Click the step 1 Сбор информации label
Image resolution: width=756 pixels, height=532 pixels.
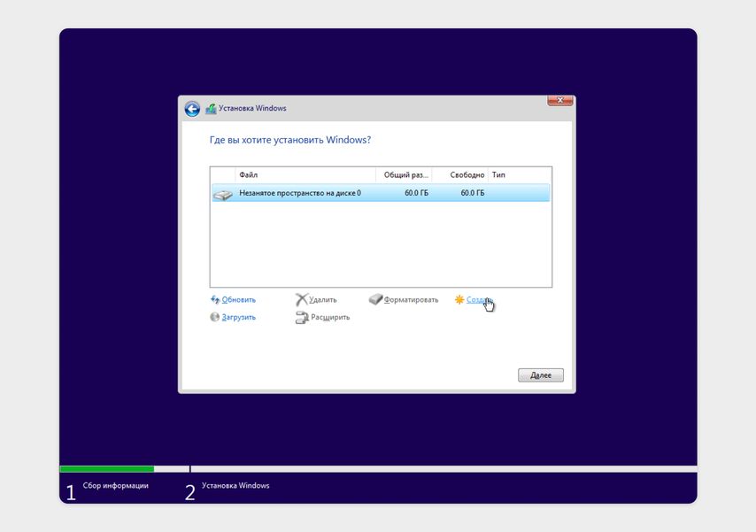click(x=116, y=486)
